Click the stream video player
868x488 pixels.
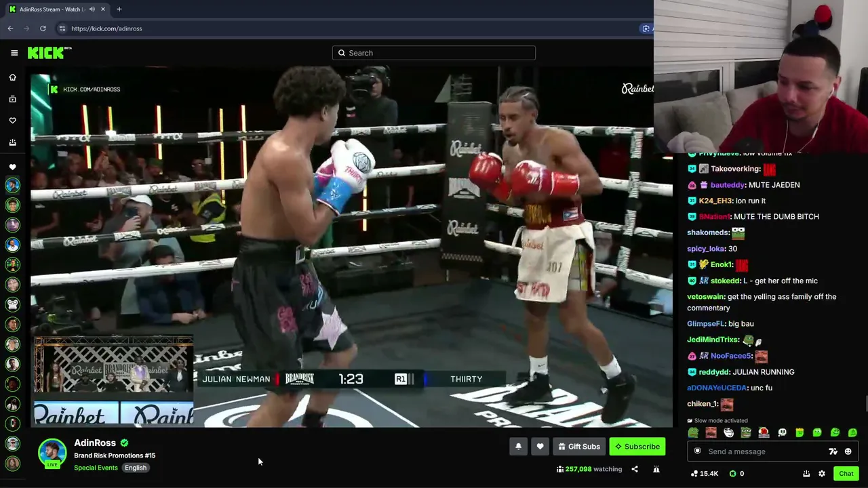click(351, 247)
